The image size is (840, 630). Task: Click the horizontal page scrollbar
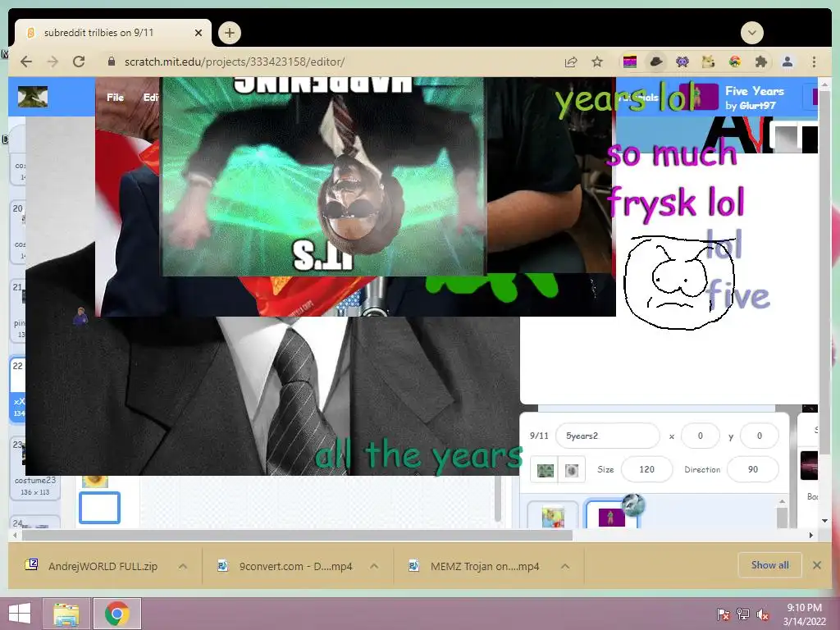(x=297, y=535)
